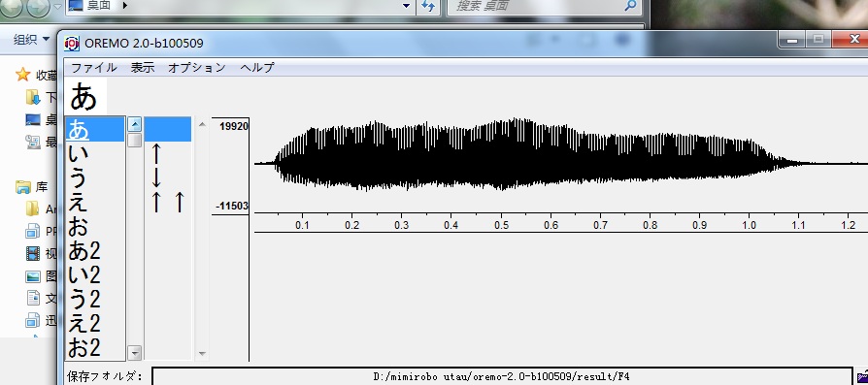The width and height of the screenshot is (868, 385).
Task: Click the save folder path field
Action: pyautogui.click(x=502, y=376)
